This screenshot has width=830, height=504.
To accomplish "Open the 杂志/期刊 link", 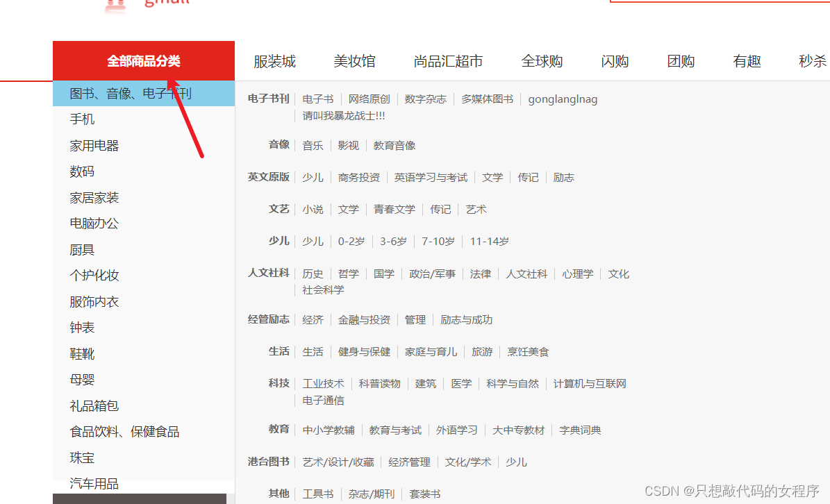I will pos(372,494).
